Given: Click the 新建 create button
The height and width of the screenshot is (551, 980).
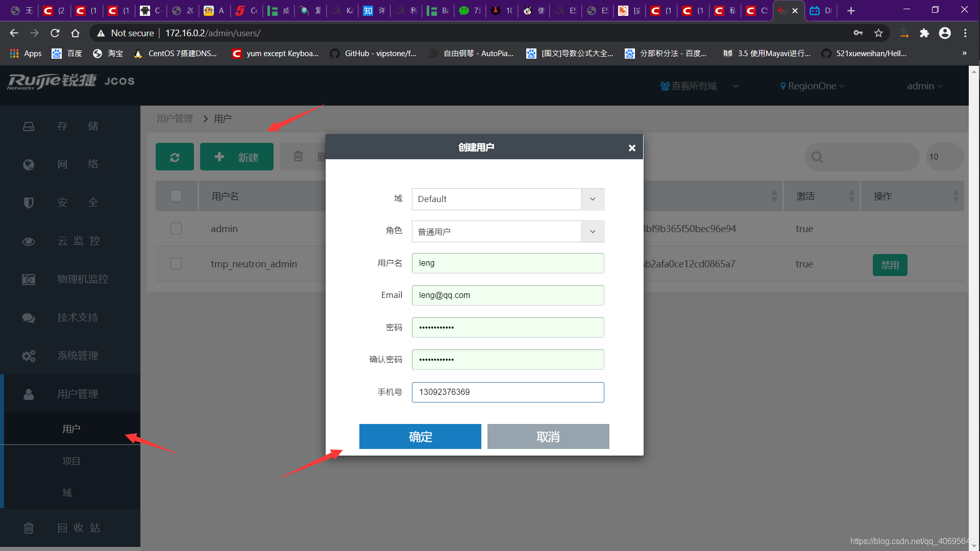Looking at the screenshot, I should point(237,157).
